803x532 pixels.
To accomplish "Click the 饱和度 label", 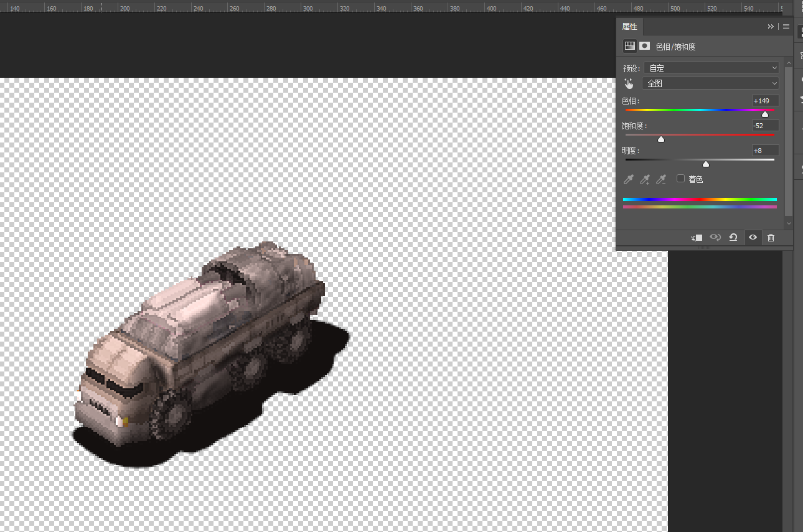I will (x=634, y=126).
